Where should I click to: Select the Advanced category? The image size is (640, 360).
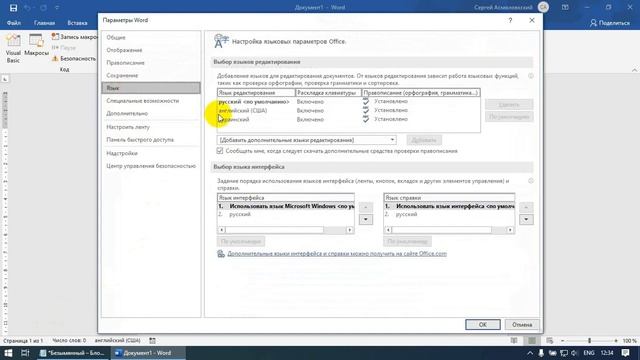click(151, 113)
